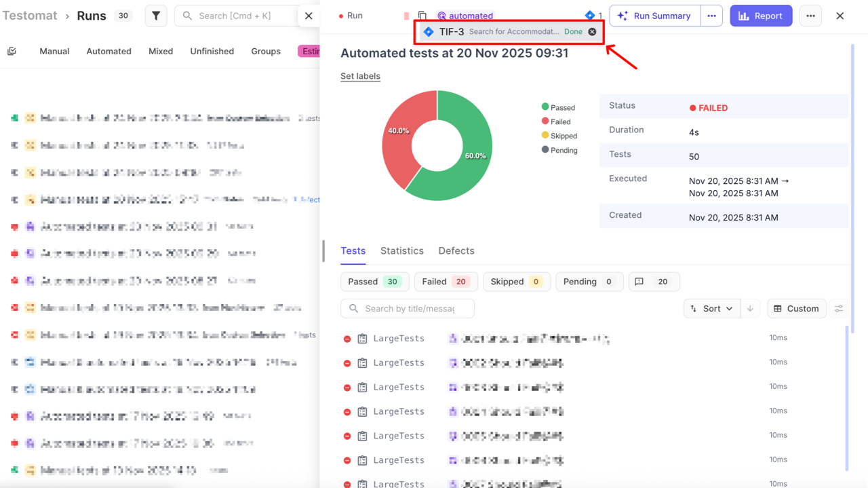Switch to the Statistics tab

(401, 250)
